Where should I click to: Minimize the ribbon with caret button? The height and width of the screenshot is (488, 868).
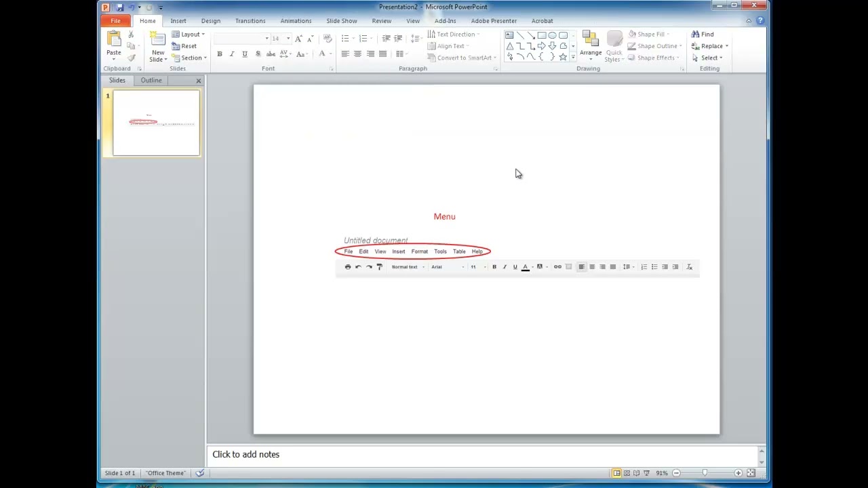(749, 21)
